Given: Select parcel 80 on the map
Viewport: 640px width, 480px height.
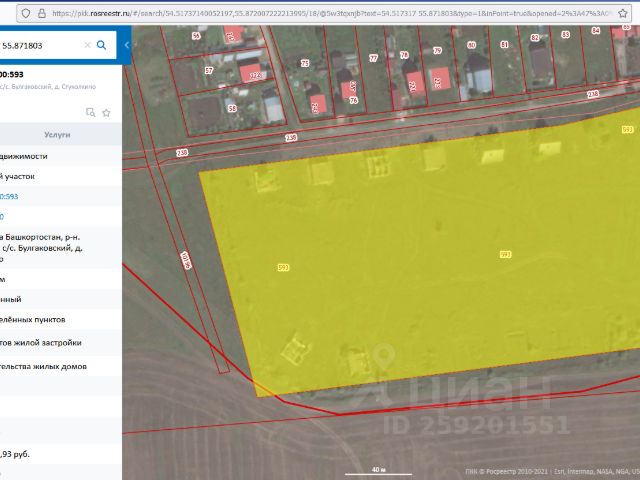Looking at the screenshot, I should pos(471,45).
